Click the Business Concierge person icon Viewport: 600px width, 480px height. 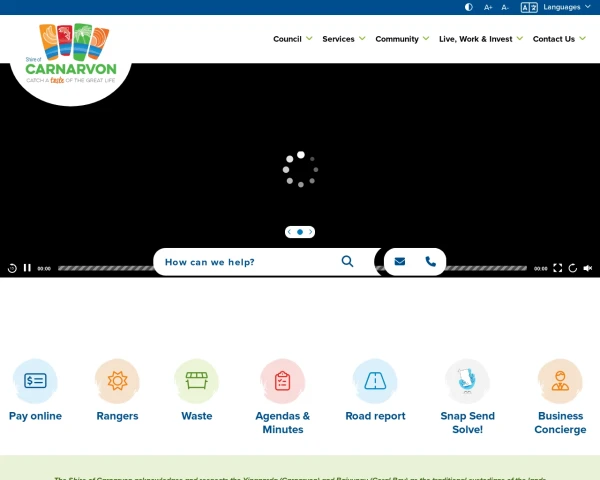[560, 381]
